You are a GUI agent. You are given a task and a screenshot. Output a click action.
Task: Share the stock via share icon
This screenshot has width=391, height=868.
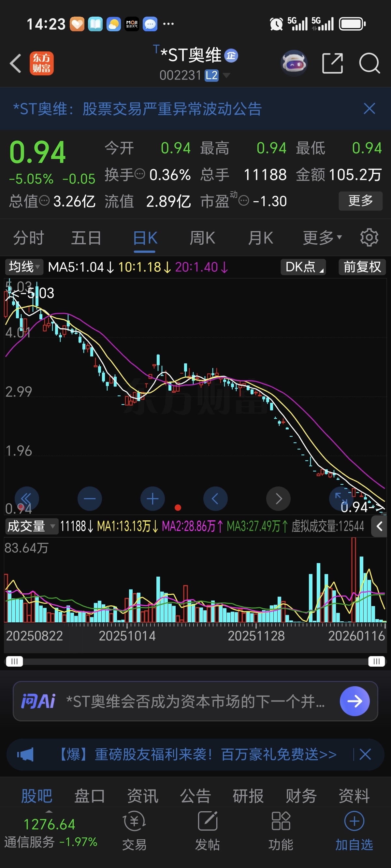(332, 63)
